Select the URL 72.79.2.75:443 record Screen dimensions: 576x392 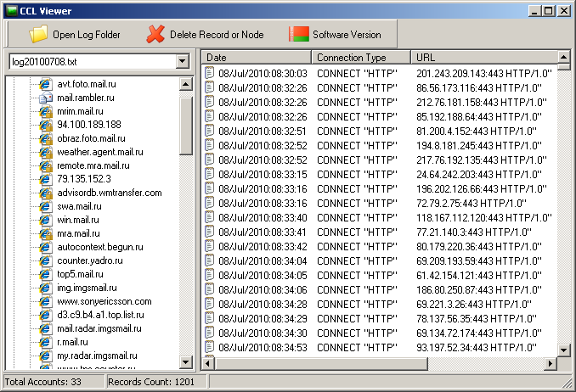tap(379, 203)
